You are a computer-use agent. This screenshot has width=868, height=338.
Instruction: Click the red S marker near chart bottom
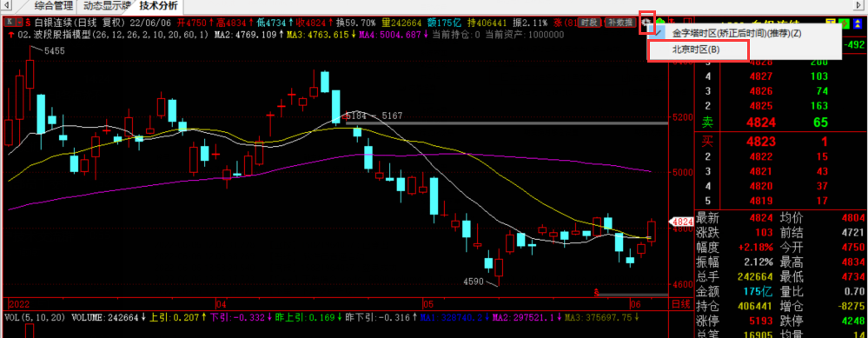pos(597,291)
